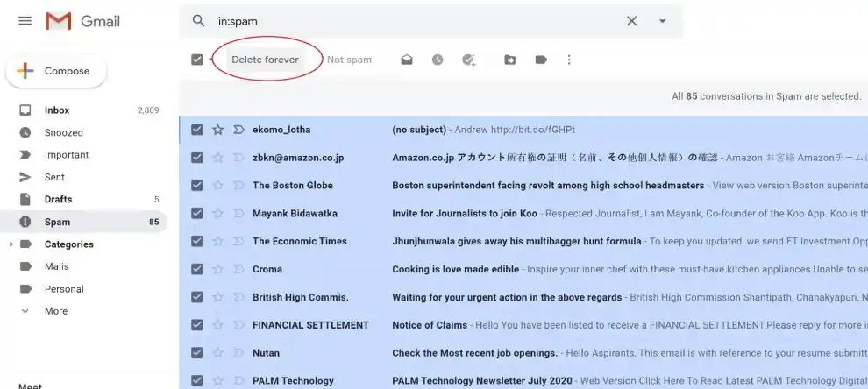
Task: Clear the search with the X icon
Action: [631, 21]
